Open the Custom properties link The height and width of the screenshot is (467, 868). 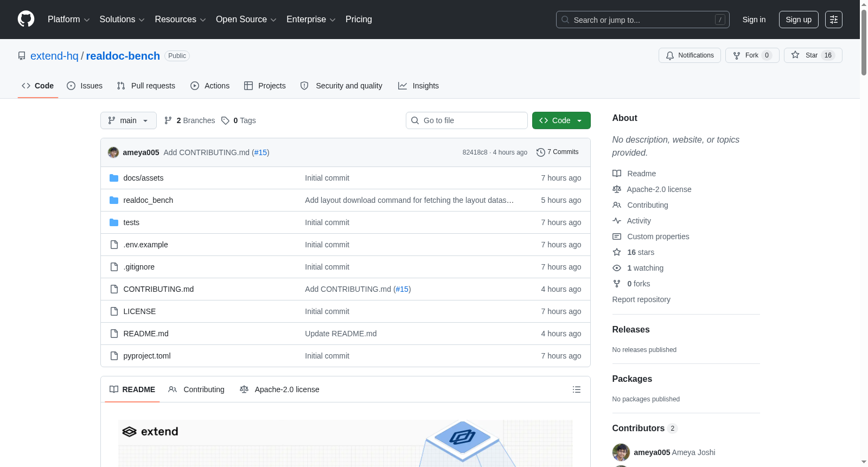coord(651,236)
